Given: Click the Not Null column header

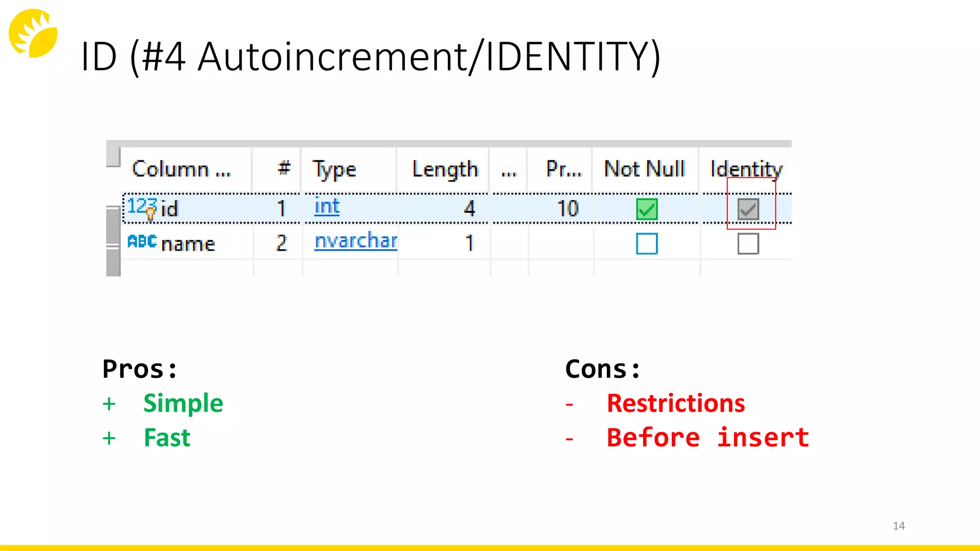Looking at the screenshot, I should coord(645,169).
